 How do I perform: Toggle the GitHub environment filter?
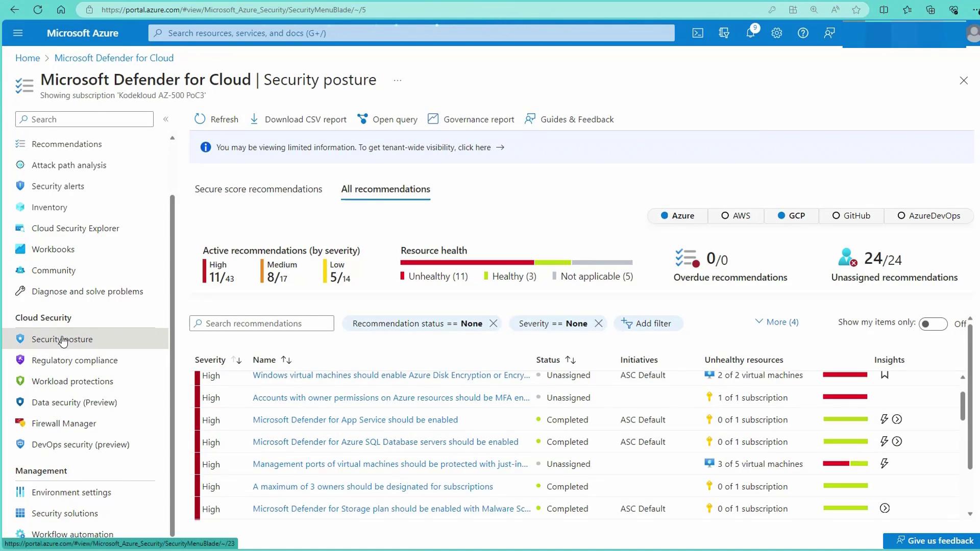[851, 216]
